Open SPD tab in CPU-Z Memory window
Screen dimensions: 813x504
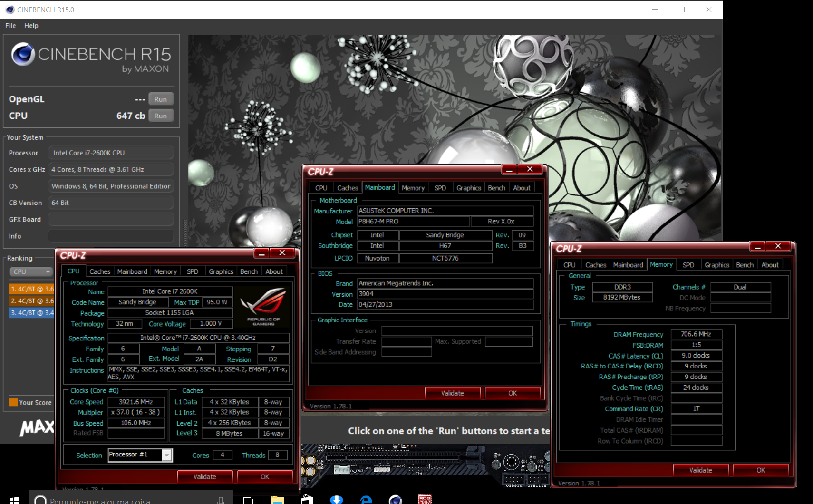click(x=688, y=265)
